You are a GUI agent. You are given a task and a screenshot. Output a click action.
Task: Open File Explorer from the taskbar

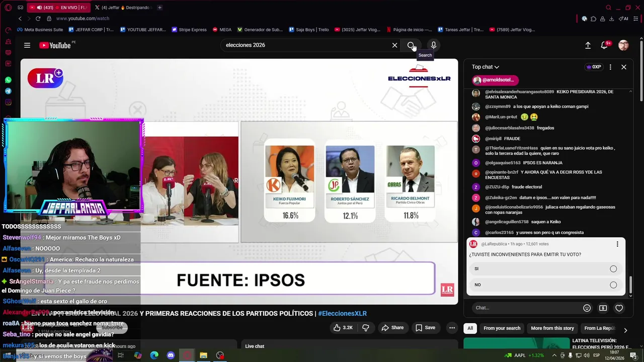coord(203,355)
